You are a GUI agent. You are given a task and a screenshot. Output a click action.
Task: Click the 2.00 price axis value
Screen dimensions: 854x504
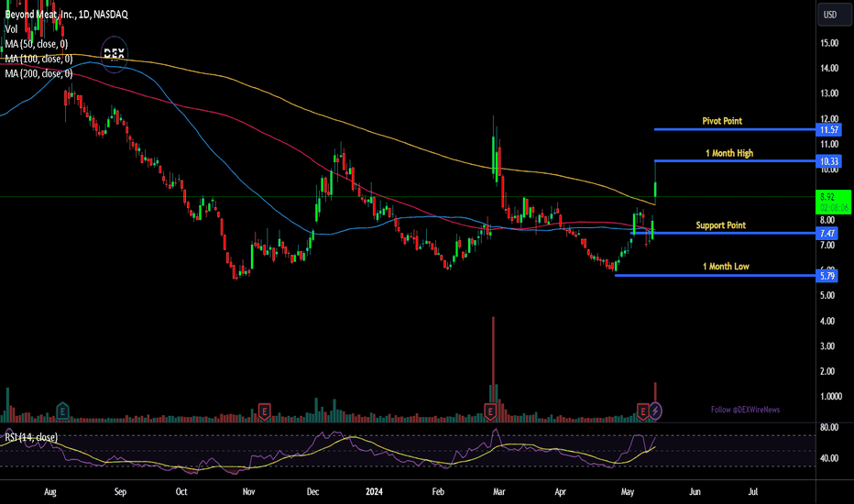coord(827,371)
